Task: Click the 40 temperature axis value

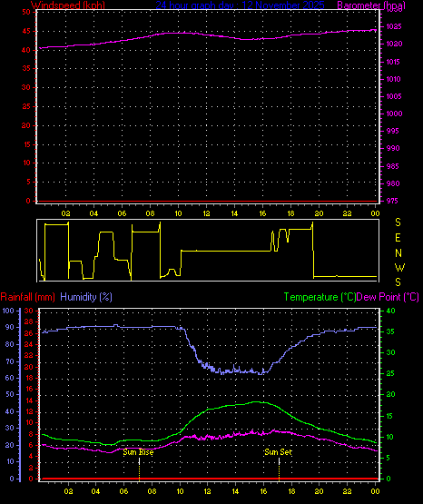Action: pyautogui.click(x=390, y=311)
